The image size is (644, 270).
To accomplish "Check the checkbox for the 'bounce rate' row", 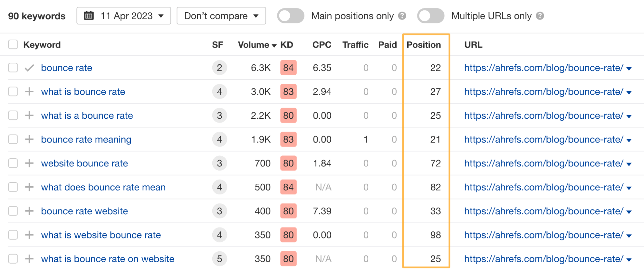I will click(13, 68).
